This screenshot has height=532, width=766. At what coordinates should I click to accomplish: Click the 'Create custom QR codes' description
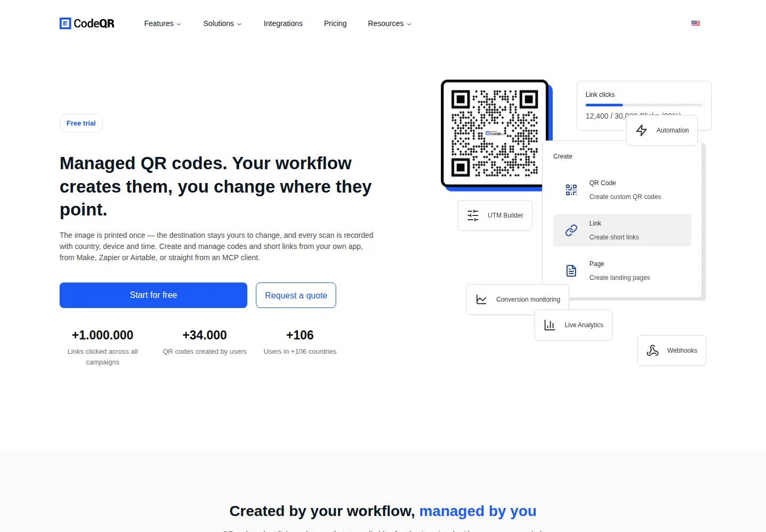[x=625, y=197]
